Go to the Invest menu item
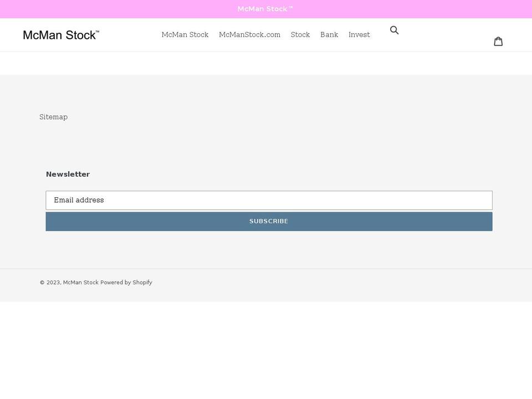 click(x=359, y=34)
